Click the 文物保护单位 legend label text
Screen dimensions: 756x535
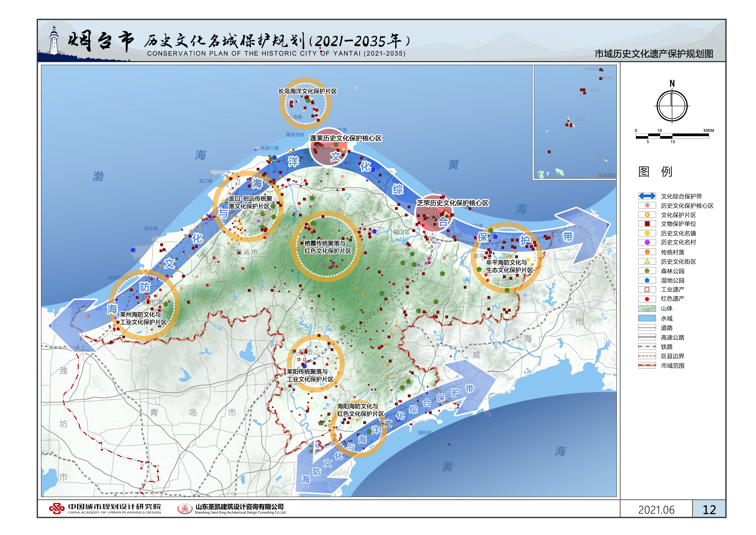(678, 224)
